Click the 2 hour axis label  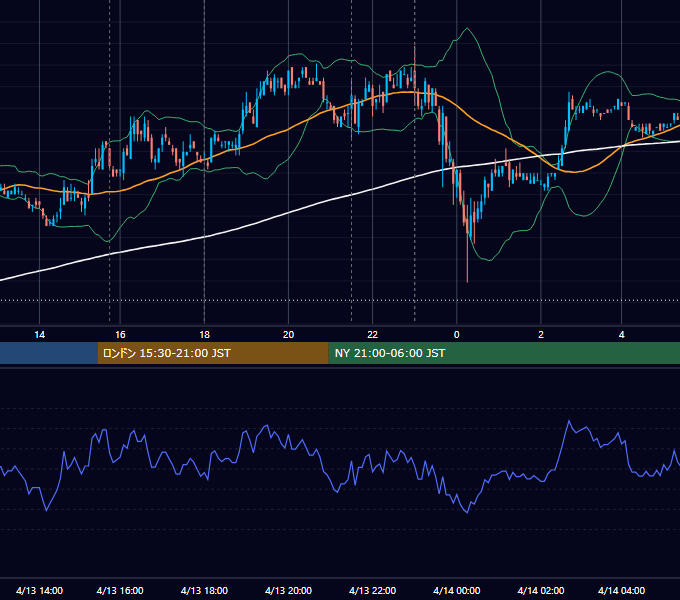point(541,335)
